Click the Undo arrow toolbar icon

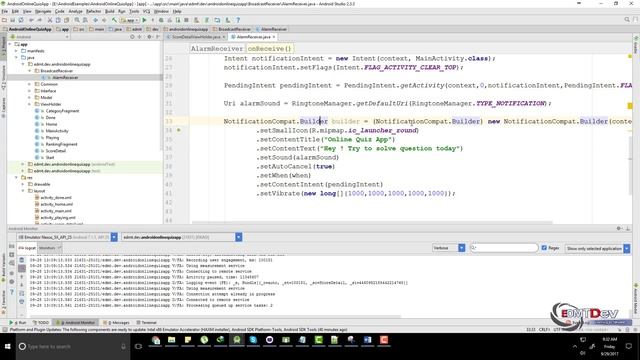click(x=31, y=20)
